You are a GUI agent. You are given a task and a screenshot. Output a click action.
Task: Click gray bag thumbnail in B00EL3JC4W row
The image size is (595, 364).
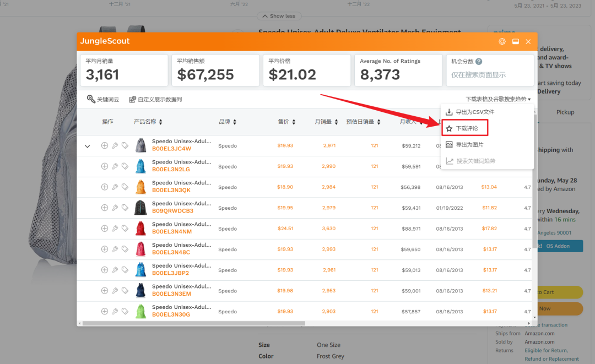(x=141, y=145)
